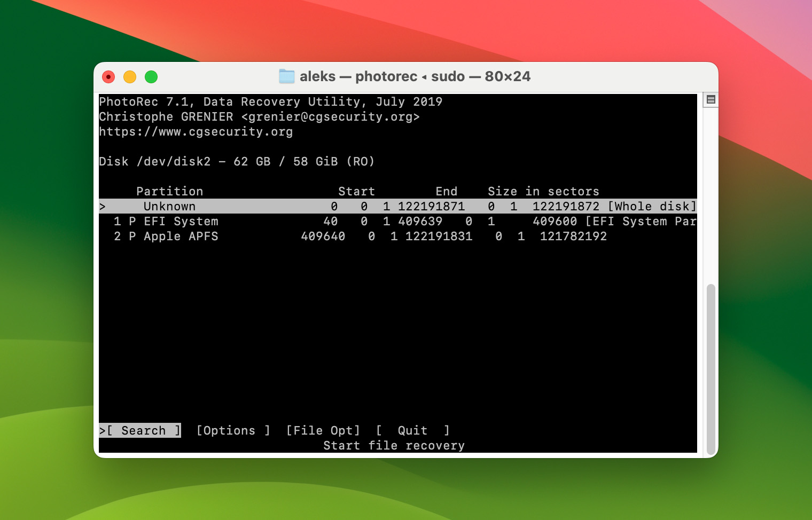
Task: Maximize the window with green button
Action: (151, 77)
